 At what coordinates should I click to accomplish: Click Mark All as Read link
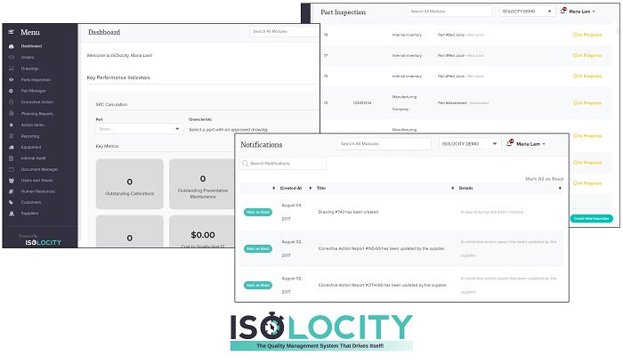click(543, 179)
